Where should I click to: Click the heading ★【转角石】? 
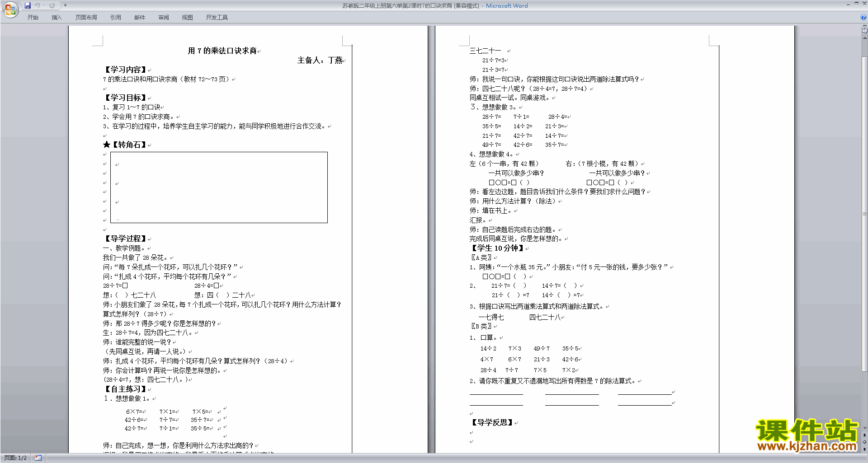125,145
